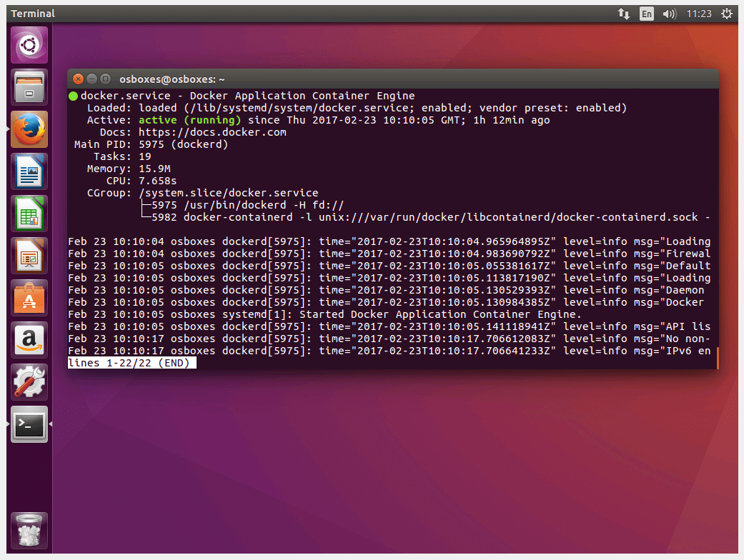Select the Terminal icon in launcher
Image resolution: width=744 pixels, height=560 pixels.
29,424
